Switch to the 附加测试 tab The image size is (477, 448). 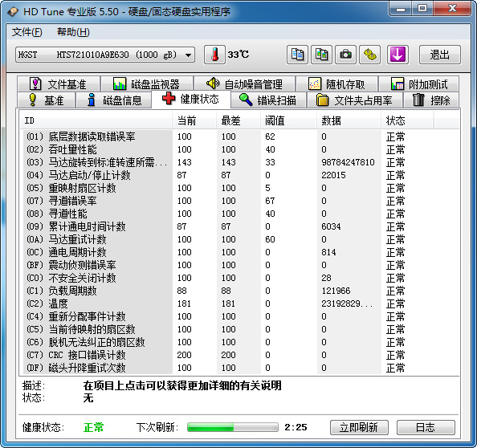[x=419, y=84]
